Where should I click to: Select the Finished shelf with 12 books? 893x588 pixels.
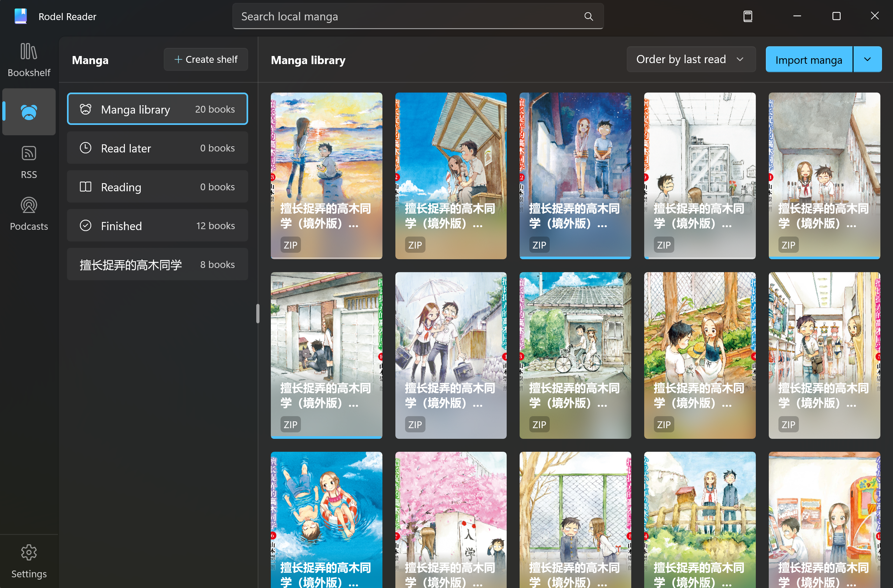click(157, 226)
